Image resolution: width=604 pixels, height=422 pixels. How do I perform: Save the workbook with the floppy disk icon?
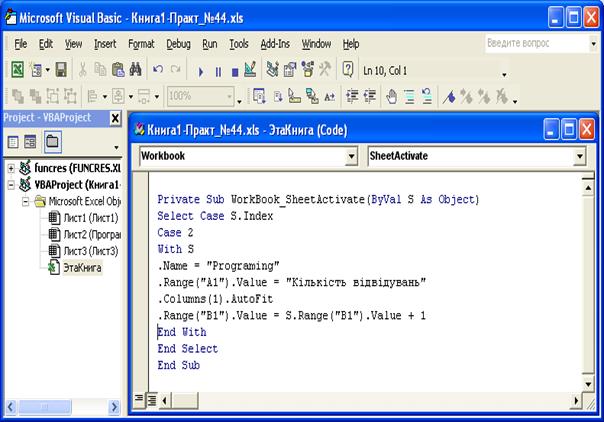[x=61, y=70]
